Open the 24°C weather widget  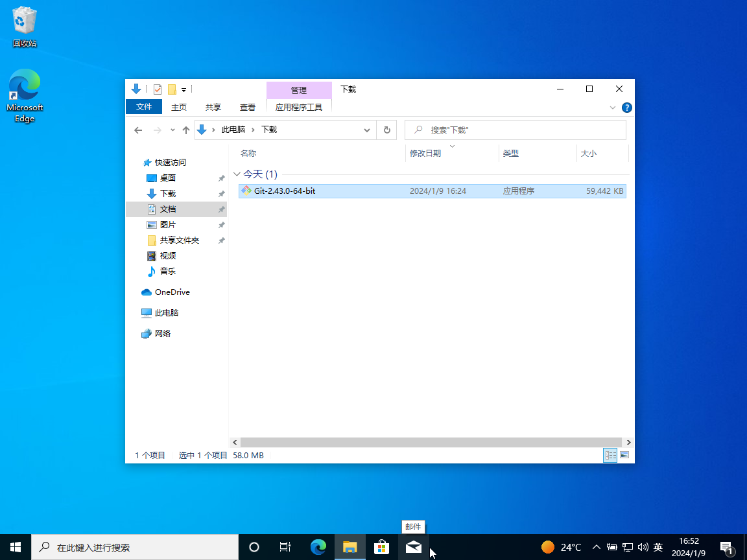click(x=562, y=547)
